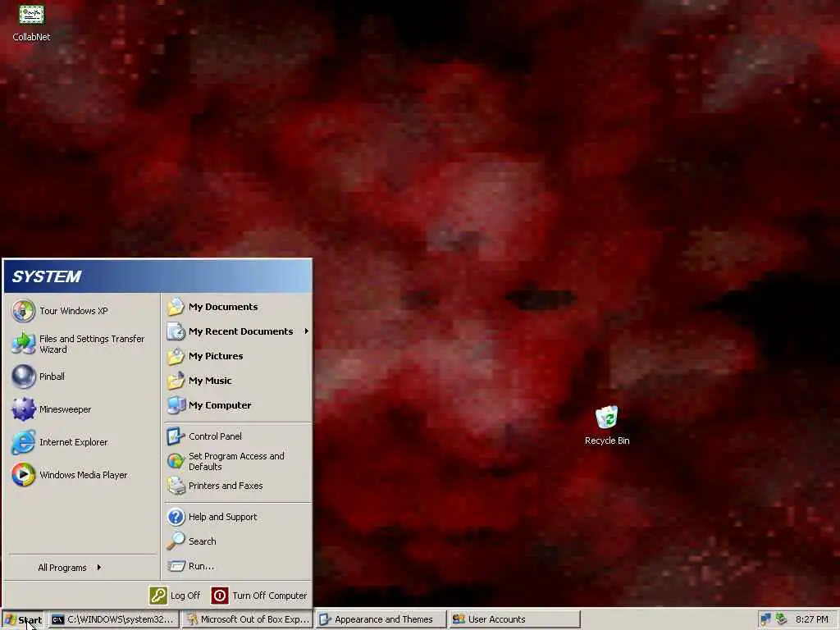
Task: Click the Run... text entry
Action: click(x=202, y=566)
